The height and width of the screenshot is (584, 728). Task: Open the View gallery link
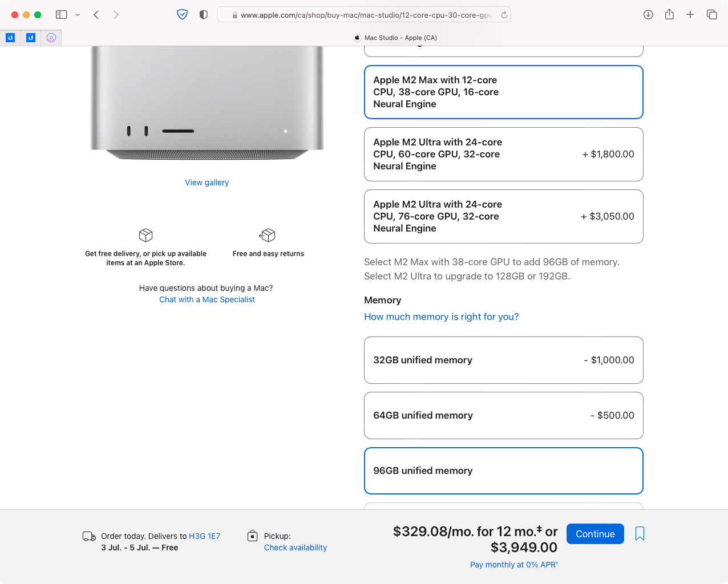coord(207,182)
